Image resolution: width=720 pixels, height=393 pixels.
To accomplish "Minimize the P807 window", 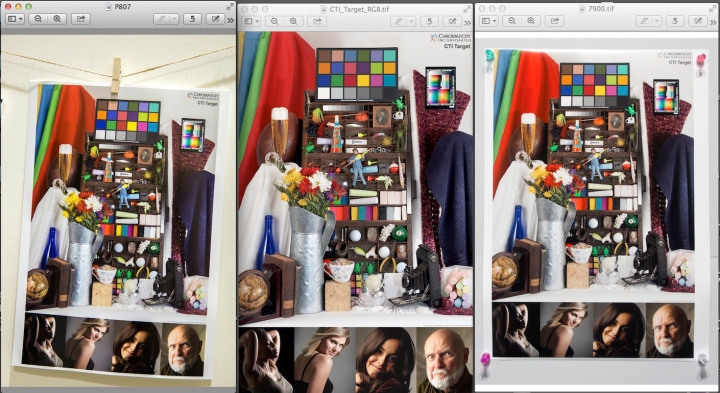I will pos(18,6).
